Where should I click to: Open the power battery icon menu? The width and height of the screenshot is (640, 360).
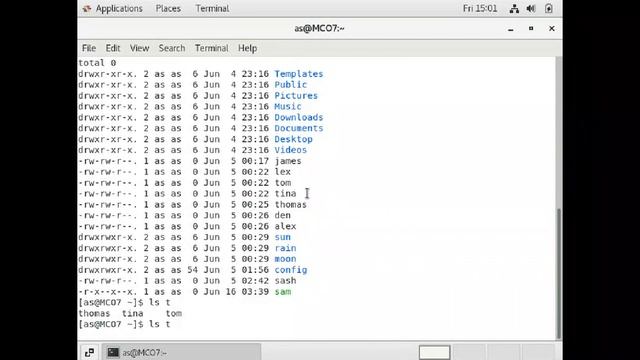click(x=549, y=9)
